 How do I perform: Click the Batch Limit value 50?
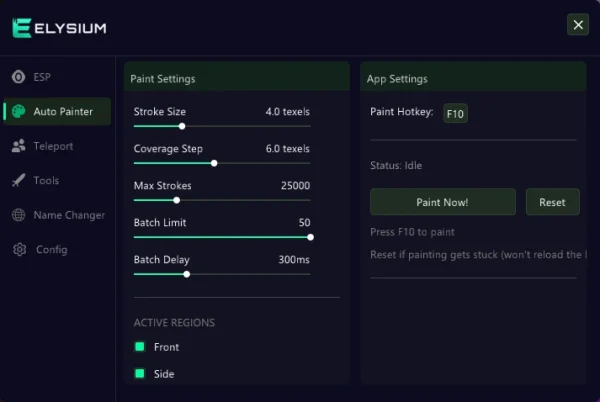[x=305, y=223]
